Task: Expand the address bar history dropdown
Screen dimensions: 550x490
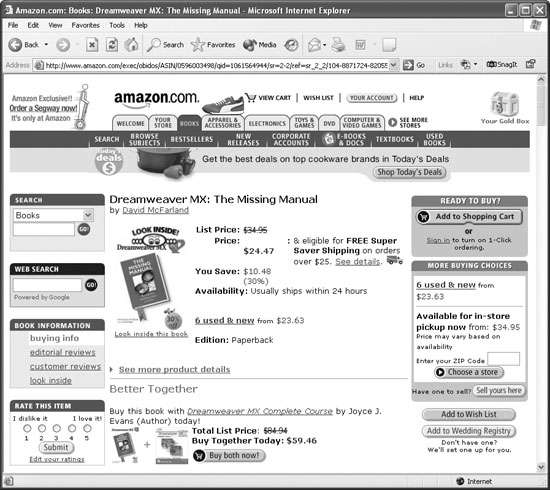Action: [394, 65]
